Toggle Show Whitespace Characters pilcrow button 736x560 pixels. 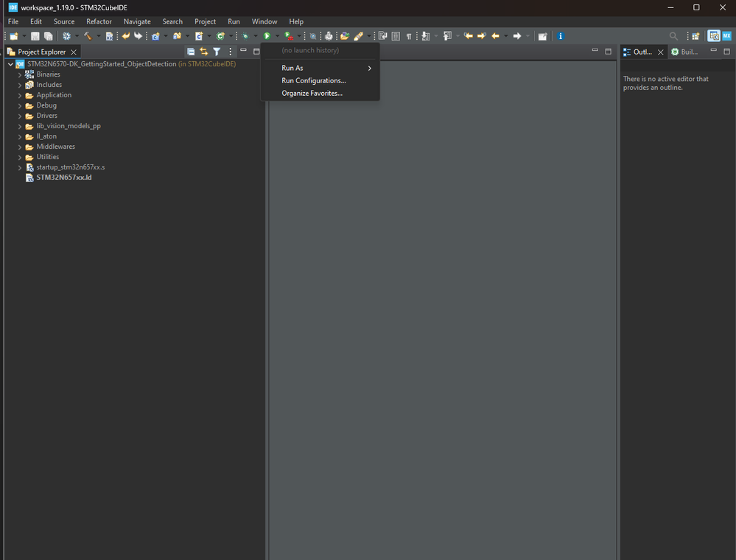point(409,36)
